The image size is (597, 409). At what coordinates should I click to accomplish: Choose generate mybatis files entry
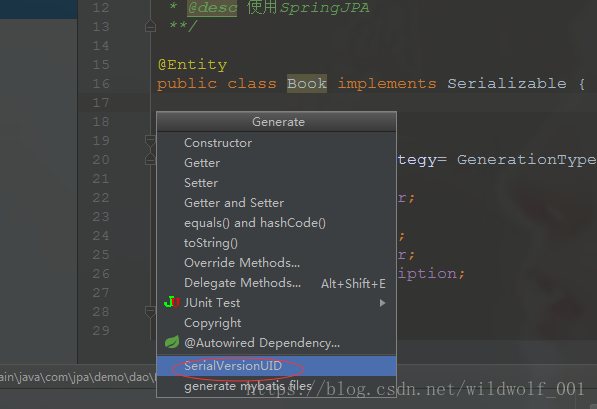pos(276,386)
